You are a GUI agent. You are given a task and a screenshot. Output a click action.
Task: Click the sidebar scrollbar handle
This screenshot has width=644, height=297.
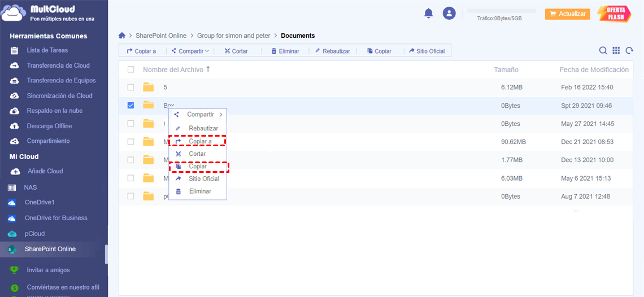click(107, 255)
